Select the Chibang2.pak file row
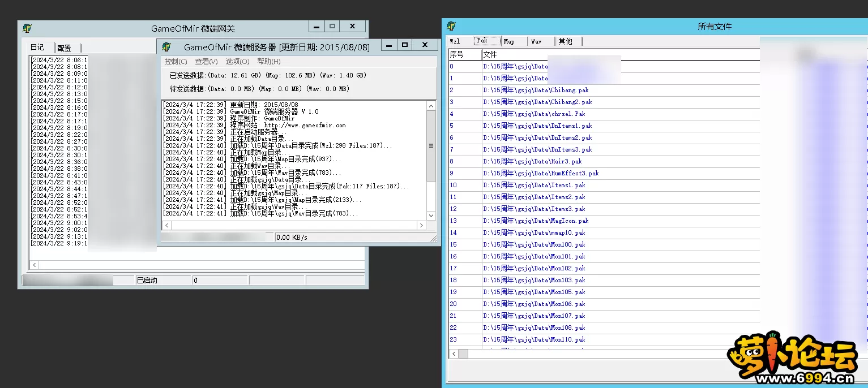Image resolution: width=868 pixels, height=388 pixels. click(x=604, y=102)
